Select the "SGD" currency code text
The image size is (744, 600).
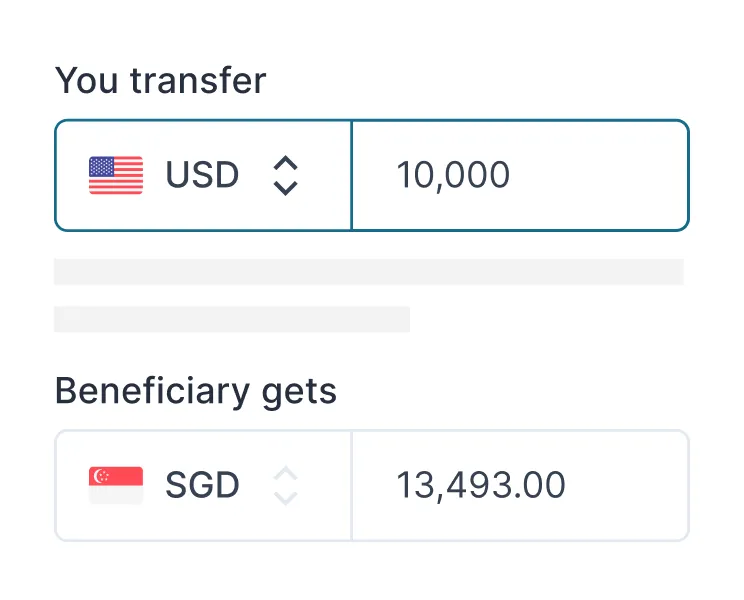[203, 485]
